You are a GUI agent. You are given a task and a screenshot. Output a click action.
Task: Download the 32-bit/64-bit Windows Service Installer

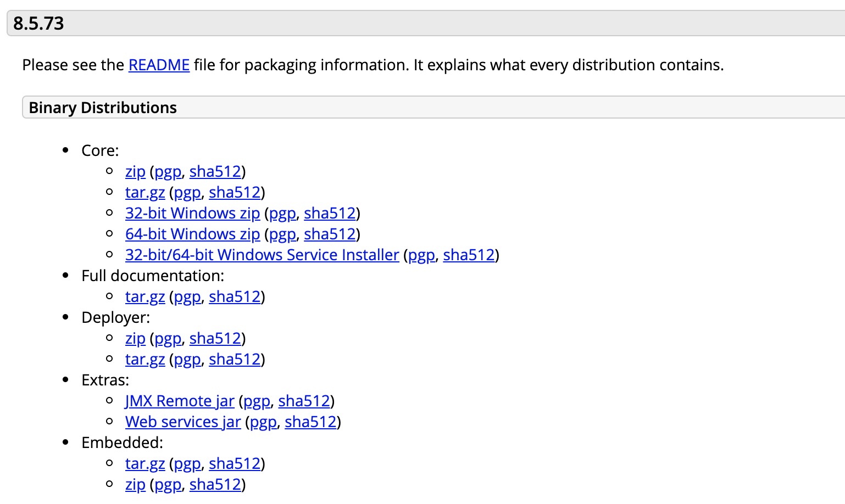(262, 255)
